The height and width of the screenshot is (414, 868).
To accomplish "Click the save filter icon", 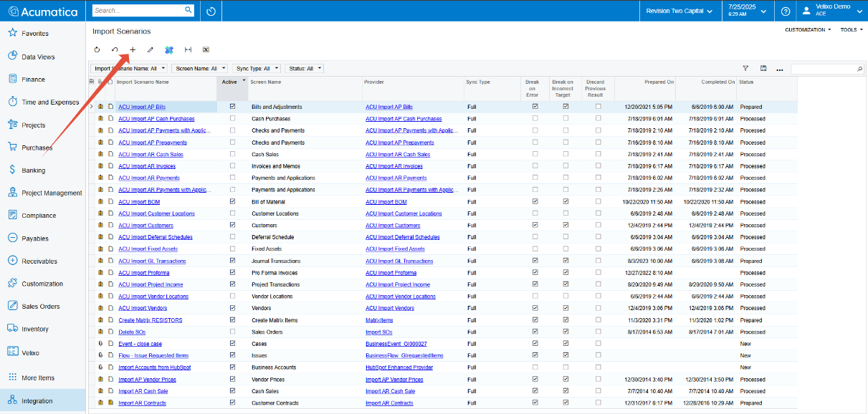I will point(763,68).
